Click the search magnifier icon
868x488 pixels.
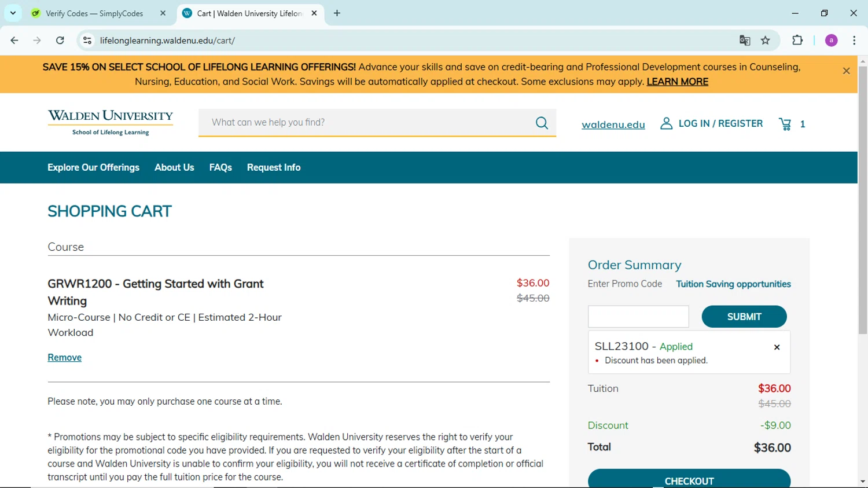point(542,123)
